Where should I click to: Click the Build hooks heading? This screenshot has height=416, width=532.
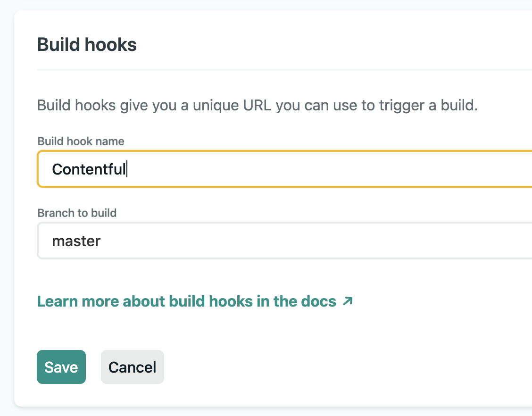pos(86,44)
